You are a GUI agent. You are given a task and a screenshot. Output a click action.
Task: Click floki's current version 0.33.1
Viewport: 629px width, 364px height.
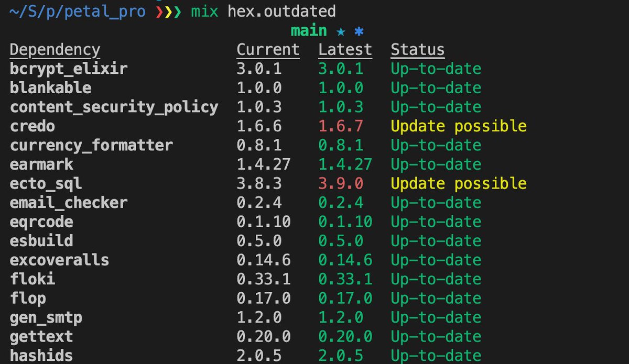click(x=264, y=279)
